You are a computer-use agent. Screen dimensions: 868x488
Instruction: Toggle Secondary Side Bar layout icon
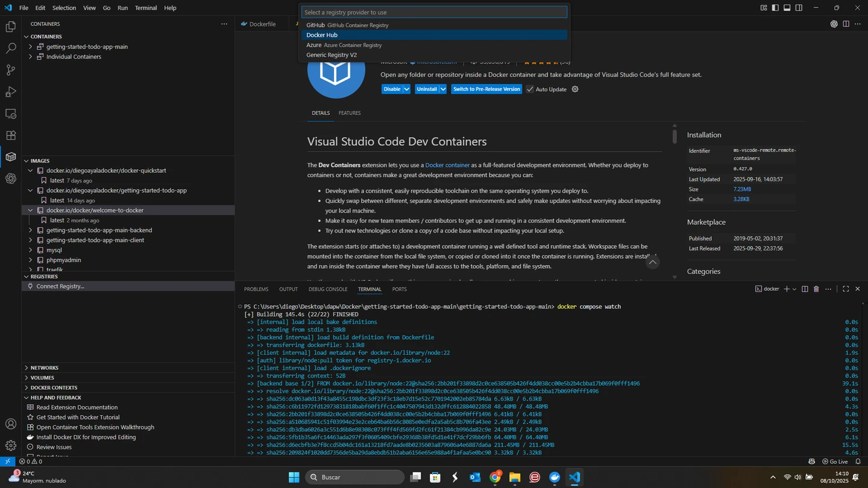[x=799, y=8]
